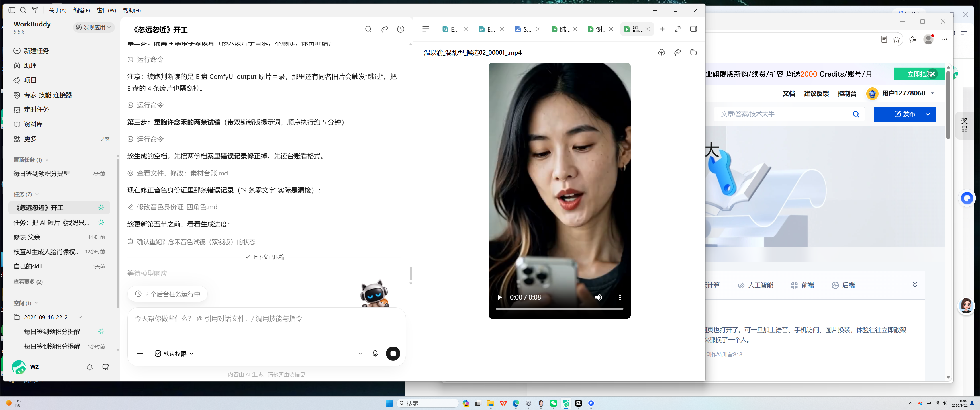Stop the running generation
Viewport: 980px width, 410px height.
[393, 354]
